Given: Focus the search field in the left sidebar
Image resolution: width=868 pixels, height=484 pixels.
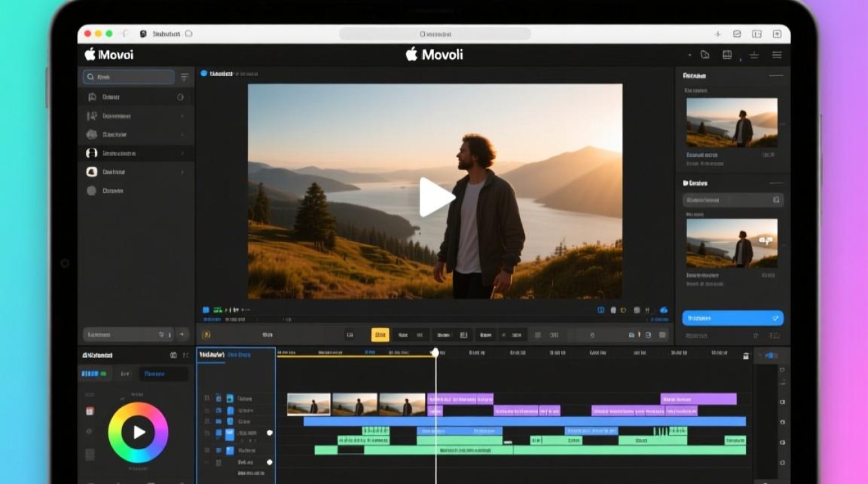Looking at the screenshot, I should click(x=129, y=77).
